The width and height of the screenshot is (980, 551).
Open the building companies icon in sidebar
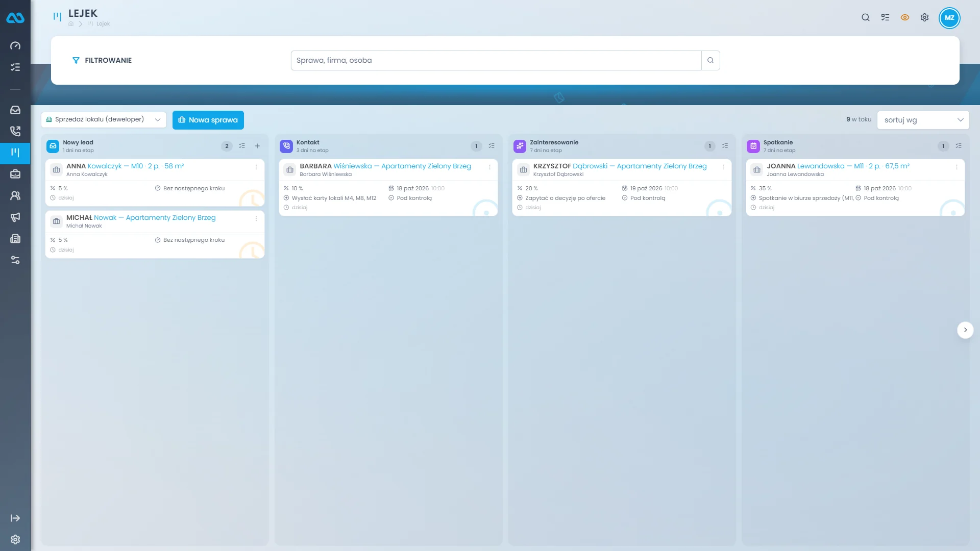click(x=15, y=238)
